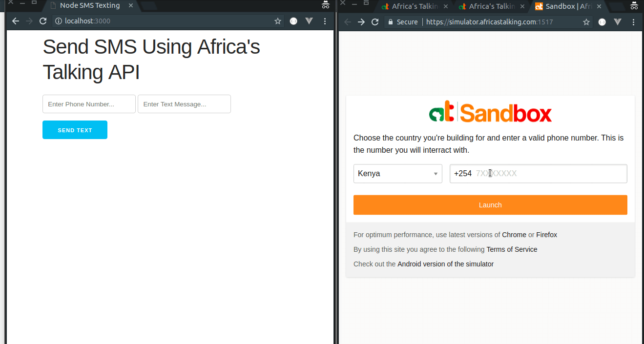644x344 pixels.
Task: Click the +254 phone number field
Action: coord(539,174)
